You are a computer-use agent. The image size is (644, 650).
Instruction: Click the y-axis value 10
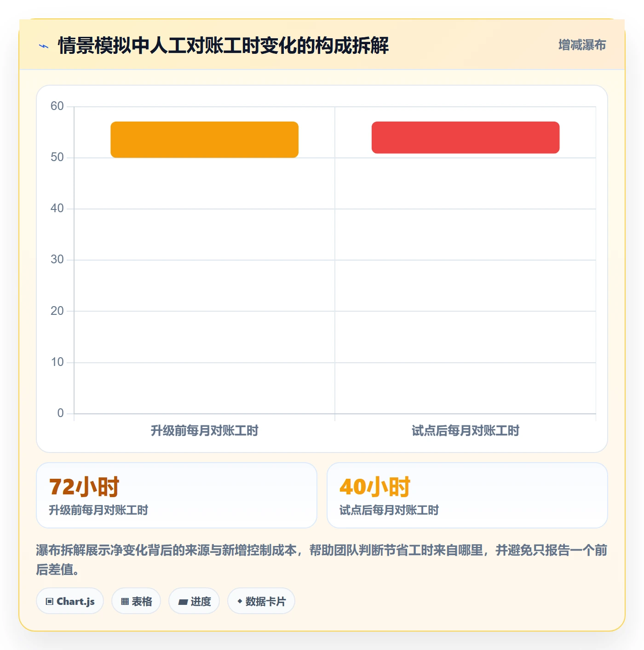click(x=57, y=362)
